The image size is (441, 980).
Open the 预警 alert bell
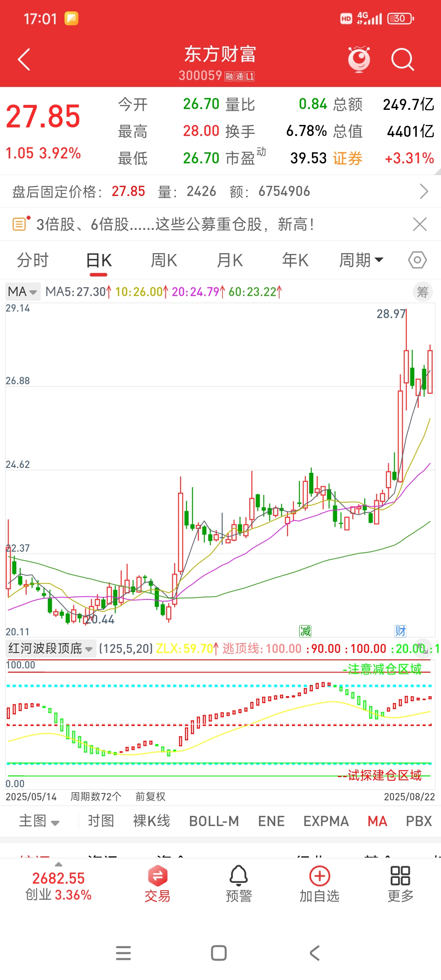pyautogui.click(x=238, y=884)
